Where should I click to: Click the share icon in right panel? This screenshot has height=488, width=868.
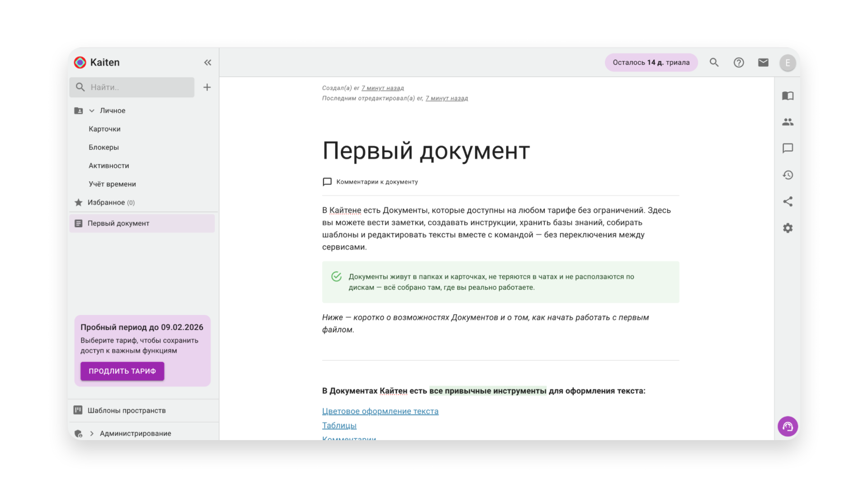[788, 202]
